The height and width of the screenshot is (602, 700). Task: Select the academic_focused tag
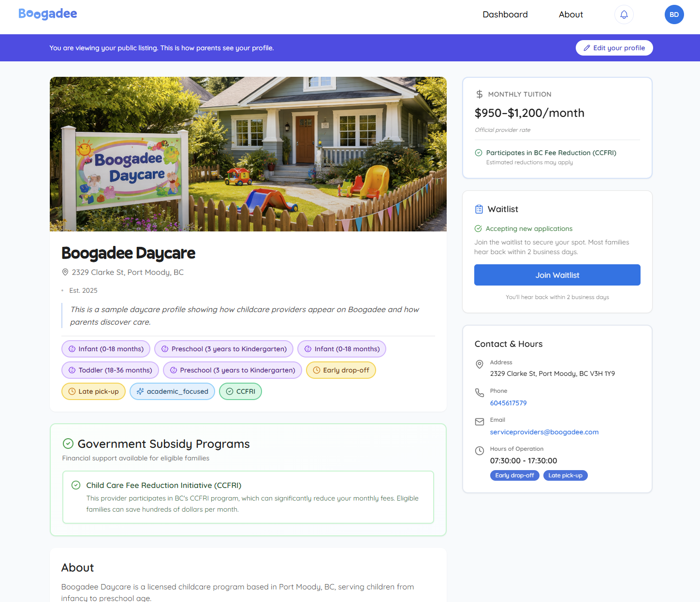tap(172, 391)
